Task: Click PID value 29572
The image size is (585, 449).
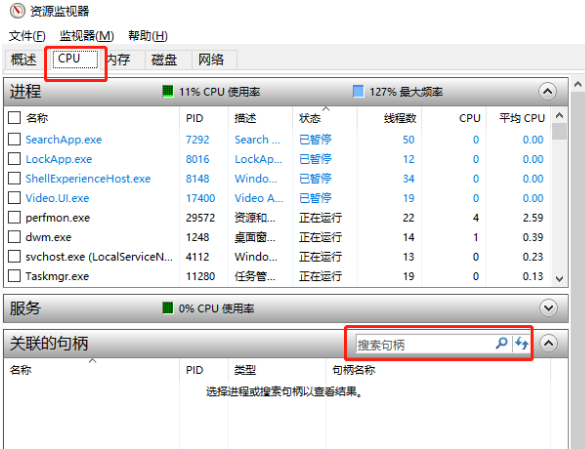Action: 200,218
